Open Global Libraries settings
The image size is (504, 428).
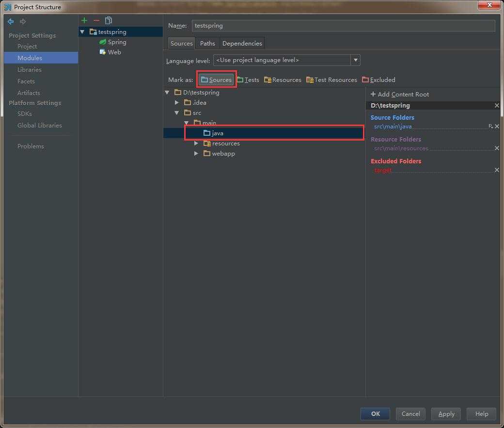pos(40,125)
